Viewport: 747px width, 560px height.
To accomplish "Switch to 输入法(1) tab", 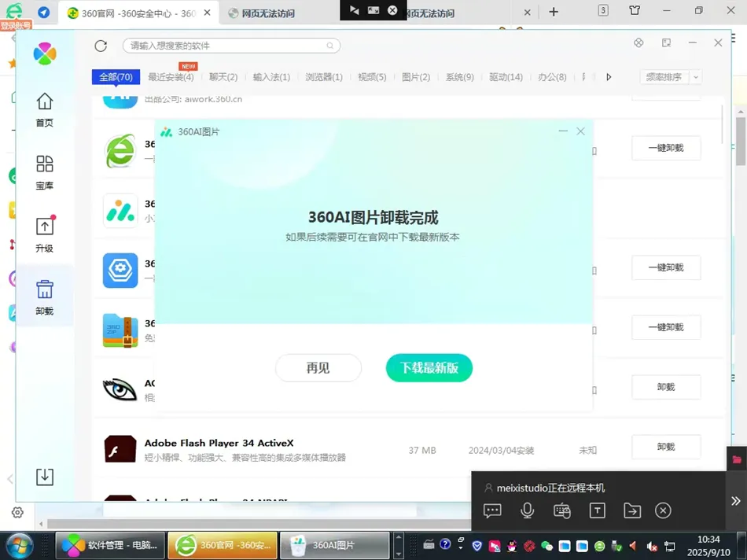I will [271, 77].
